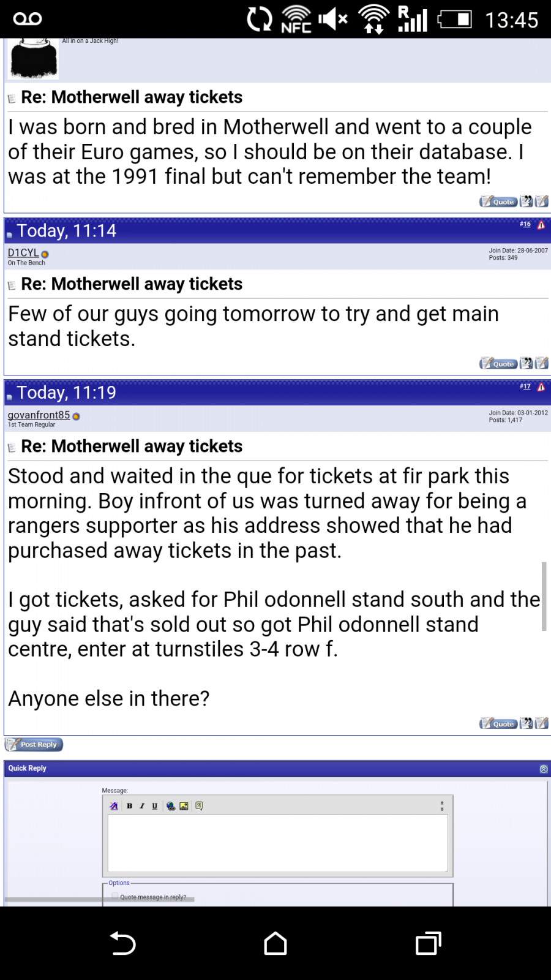Open the D1CYL username menu
551x980 pixels.
[x=23, y=253]
